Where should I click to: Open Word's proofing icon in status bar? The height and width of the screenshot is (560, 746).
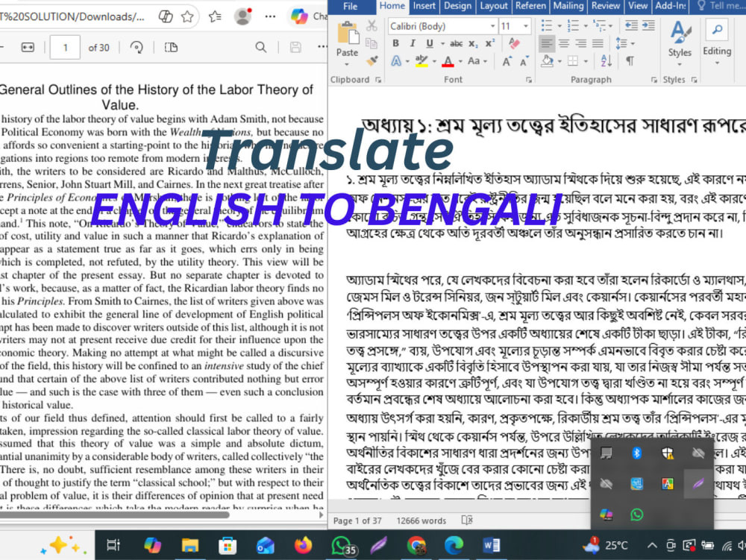tap(467, 520)
